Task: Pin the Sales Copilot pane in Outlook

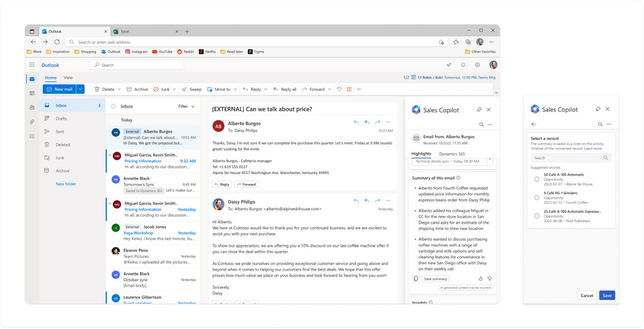Action: tap(479, 110)
